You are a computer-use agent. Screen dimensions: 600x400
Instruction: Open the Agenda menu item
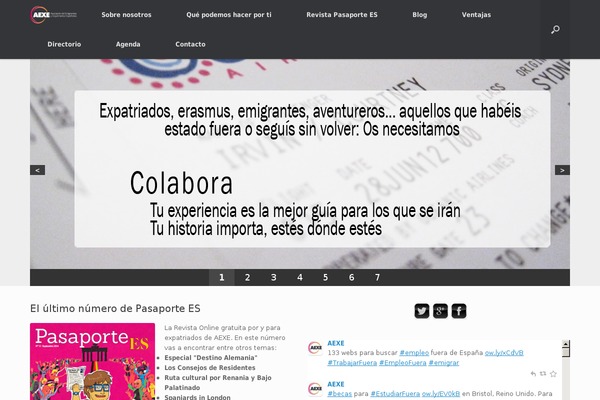pyautogui.click(x=128, y=44)
